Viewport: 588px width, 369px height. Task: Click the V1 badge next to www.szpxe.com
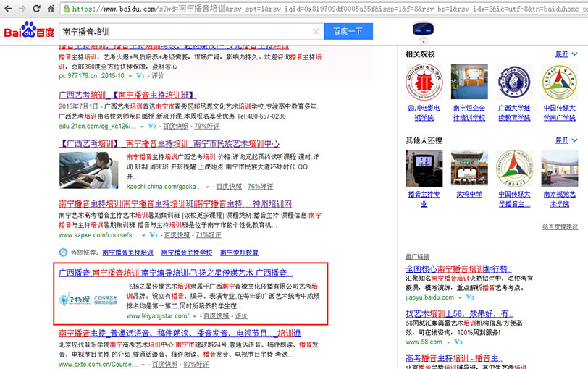pyautogui.click(x=154, y=235)
